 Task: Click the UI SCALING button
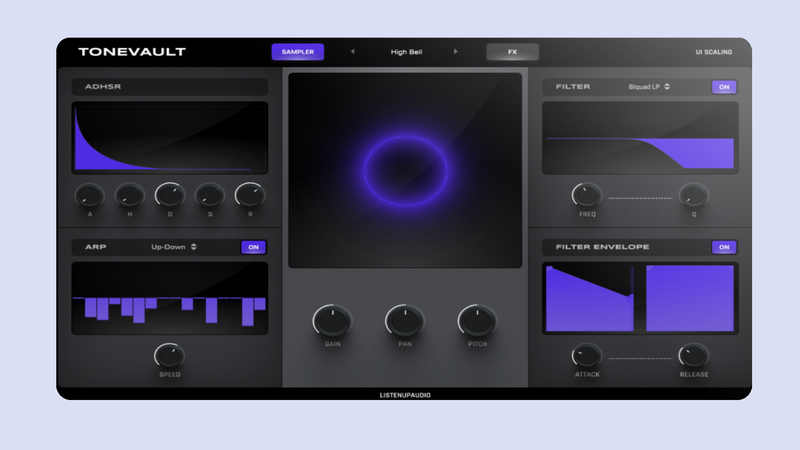(x=714, y=52)
